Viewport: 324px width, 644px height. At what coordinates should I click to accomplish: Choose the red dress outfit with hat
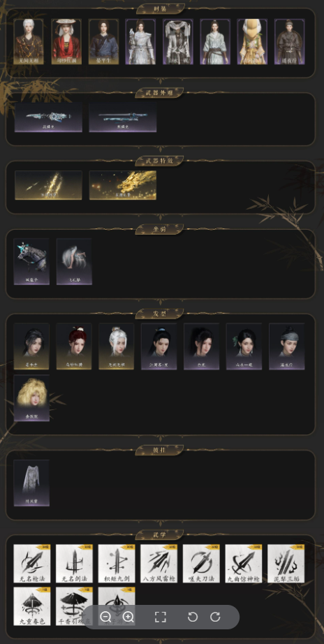[x=66, y=41]
